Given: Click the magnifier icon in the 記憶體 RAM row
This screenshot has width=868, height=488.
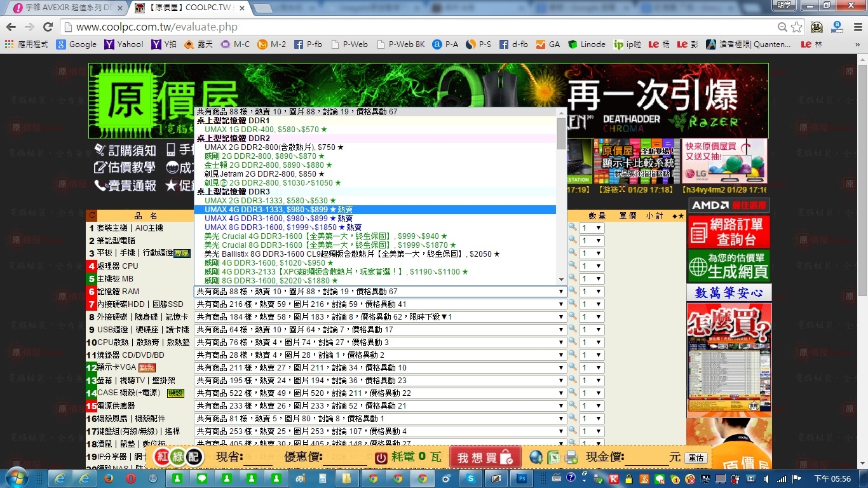Looking at the screenshot, I should pos(572,291).
